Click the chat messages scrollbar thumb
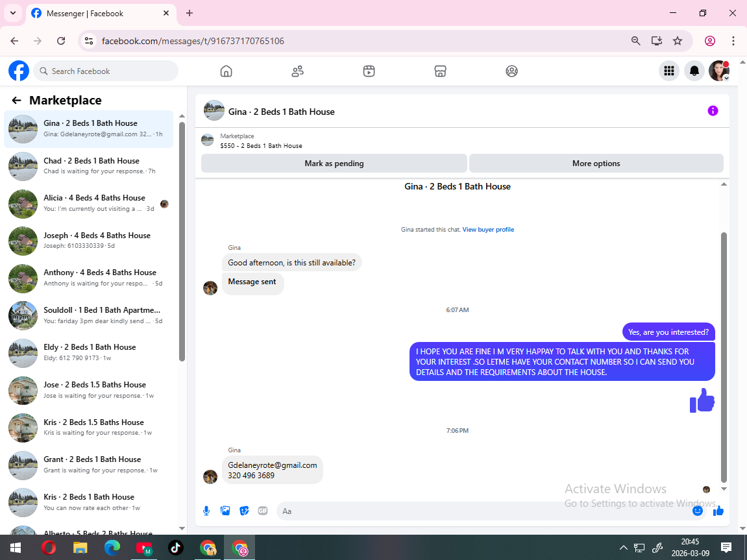 (724, 357)
